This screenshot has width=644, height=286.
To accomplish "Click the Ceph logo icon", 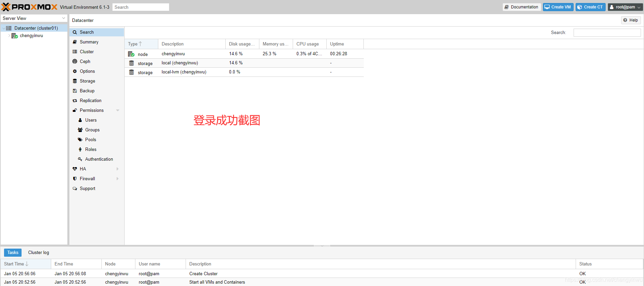I will (x=75, y=62).
